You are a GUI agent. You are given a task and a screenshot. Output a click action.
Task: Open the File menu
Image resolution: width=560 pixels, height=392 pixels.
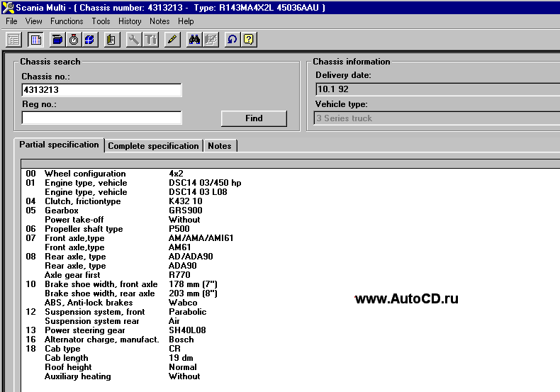11,21
